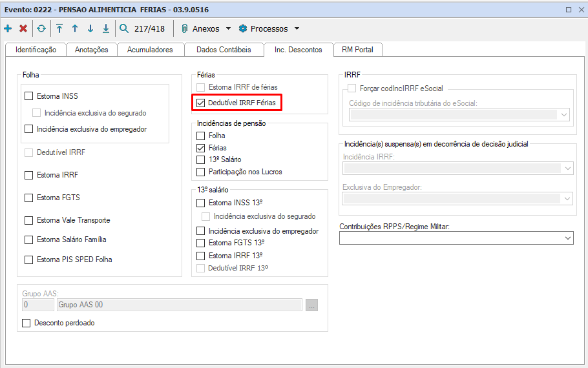
Task: Click the Grupo AAS lookup button
Action: (311, 305)
